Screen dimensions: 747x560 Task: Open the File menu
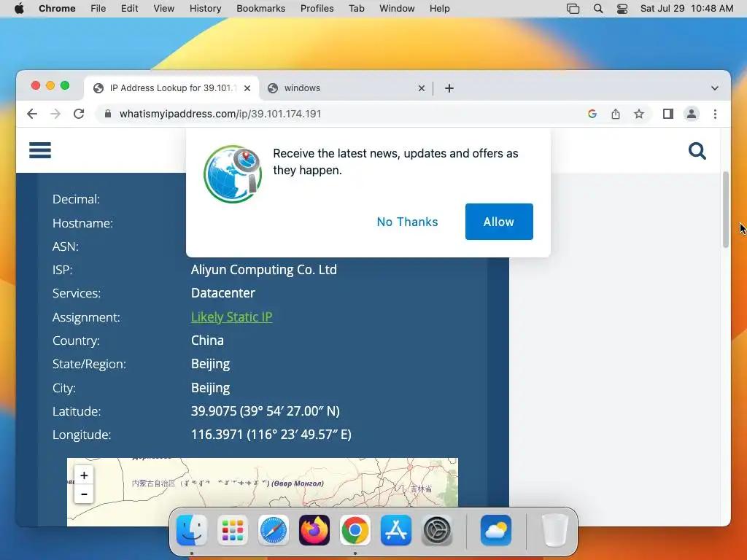98,9
